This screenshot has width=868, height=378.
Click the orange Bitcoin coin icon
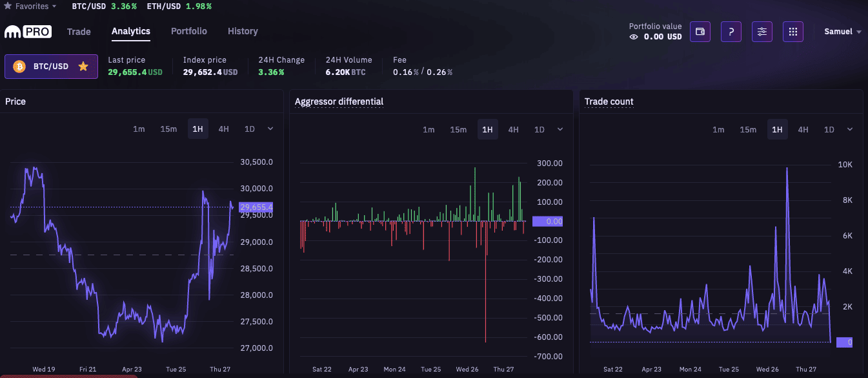19,67
